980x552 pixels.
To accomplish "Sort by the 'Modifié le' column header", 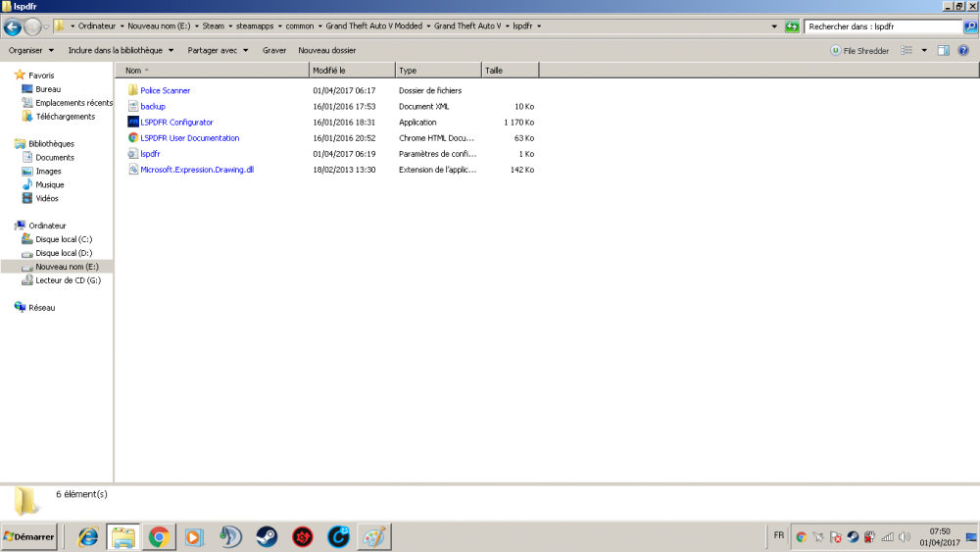I will coord(352,70).
